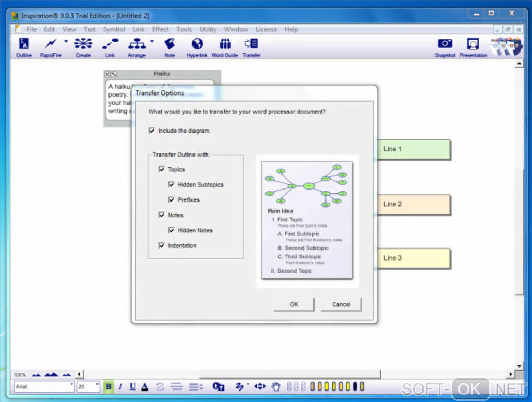Image resolution: width=532 pixels, height=402 pixels.
Task: Open the File menu
Action: click(31, 30)
